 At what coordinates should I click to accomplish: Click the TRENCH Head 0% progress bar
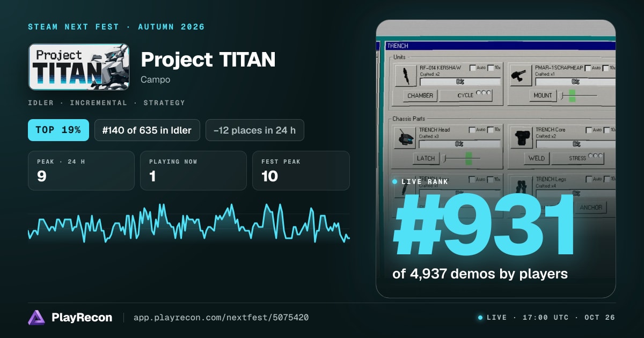click(x=460, y=144)
